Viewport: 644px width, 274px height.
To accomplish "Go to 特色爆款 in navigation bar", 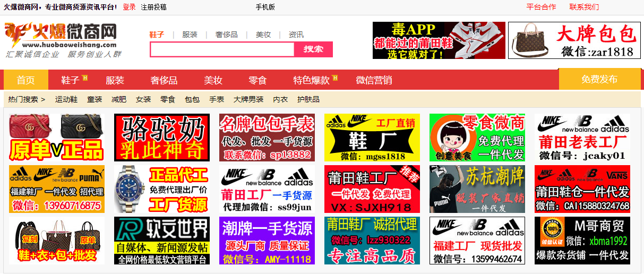I will click(312, 80).
